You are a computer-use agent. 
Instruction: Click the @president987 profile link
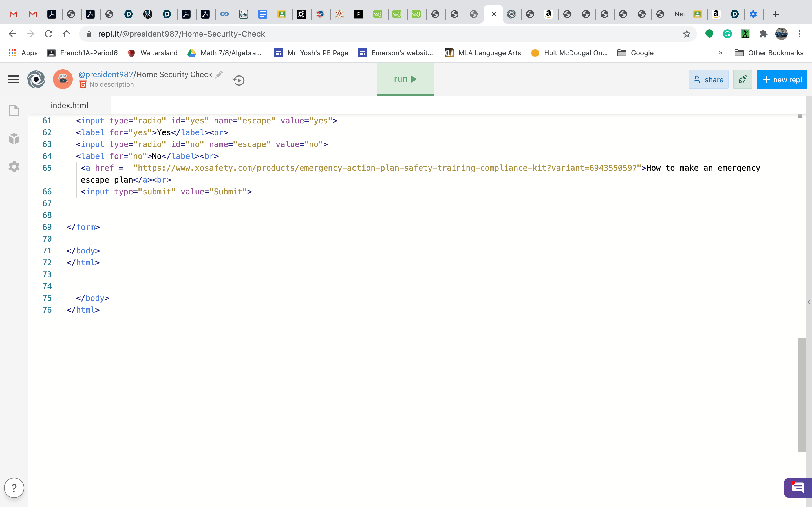106,74
